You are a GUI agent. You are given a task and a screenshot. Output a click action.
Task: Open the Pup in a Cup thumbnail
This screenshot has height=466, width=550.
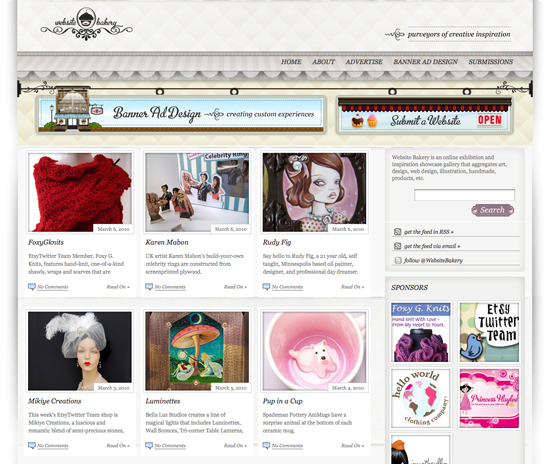[314, 351]
